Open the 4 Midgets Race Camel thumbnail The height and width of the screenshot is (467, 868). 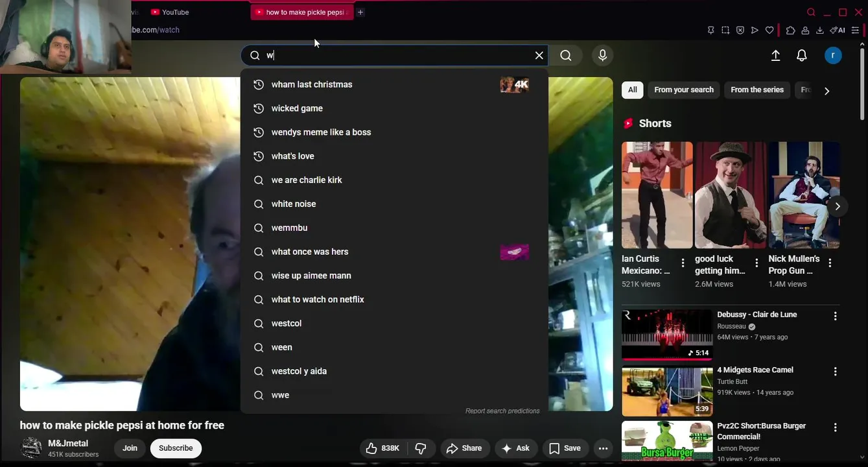point(667,390)
